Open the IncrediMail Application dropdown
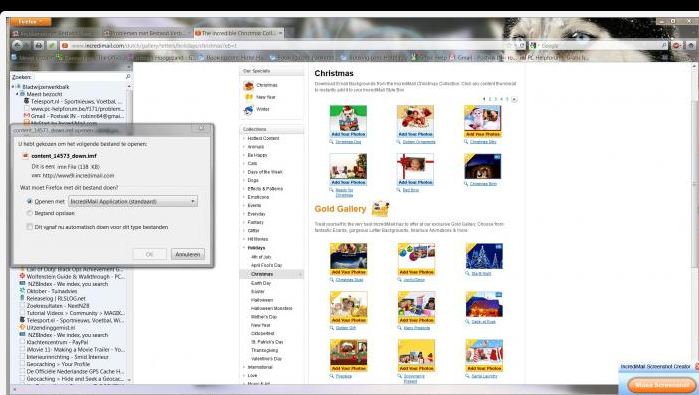This screenshot has width=699, height=395. click(x=133, y=202)
